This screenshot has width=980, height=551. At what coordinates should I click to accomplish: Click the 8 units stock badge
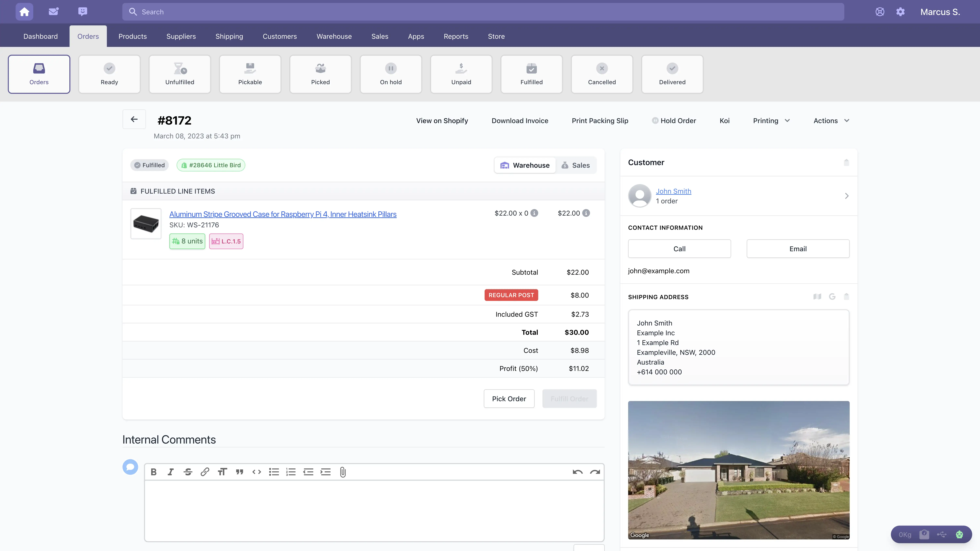[x=187, y=241]
